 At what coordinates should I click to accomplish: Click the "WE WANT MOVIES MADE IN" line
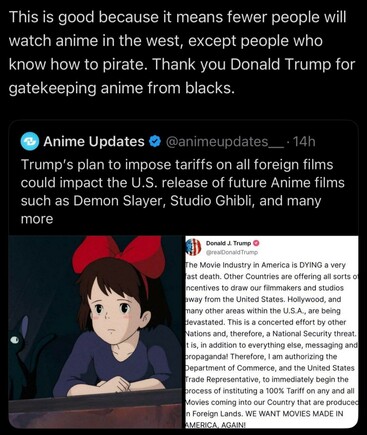click(294, 414)
